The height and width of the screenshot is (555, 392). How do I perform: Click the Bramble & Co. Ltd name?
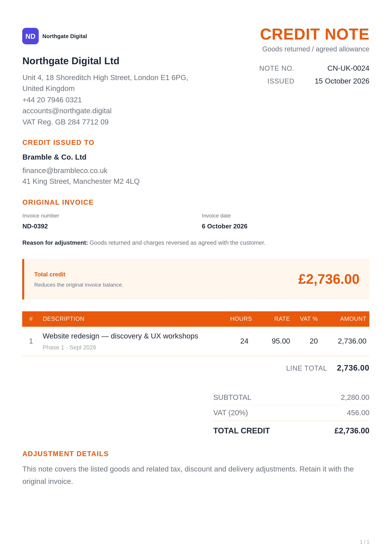54,157
